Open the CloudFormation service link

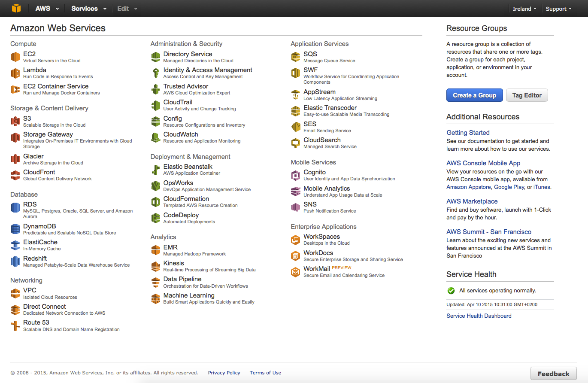coord(186,199)
